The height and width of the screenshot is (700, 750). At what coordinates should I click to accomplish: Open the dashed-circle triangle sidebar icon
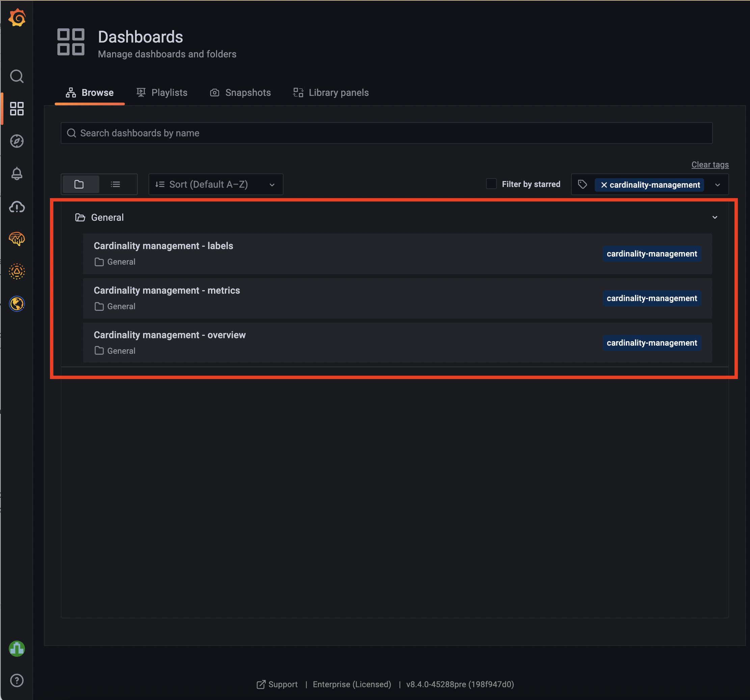point(17,271)
